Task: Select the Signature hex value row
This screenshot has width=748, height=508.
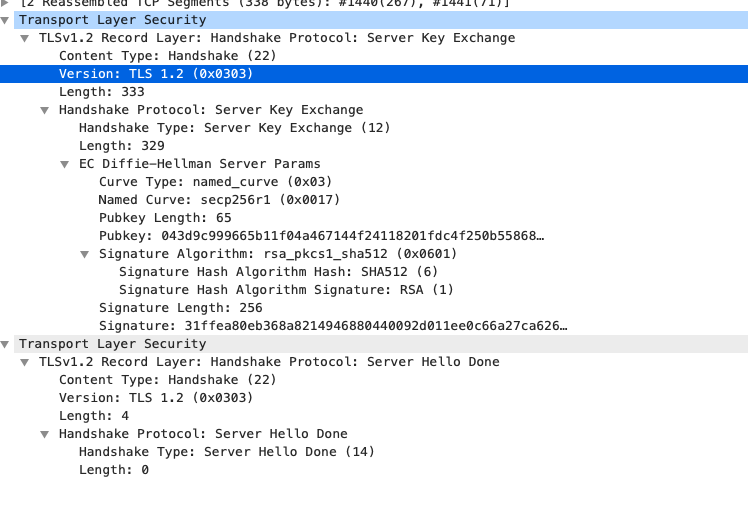Action: coord(334,326)
